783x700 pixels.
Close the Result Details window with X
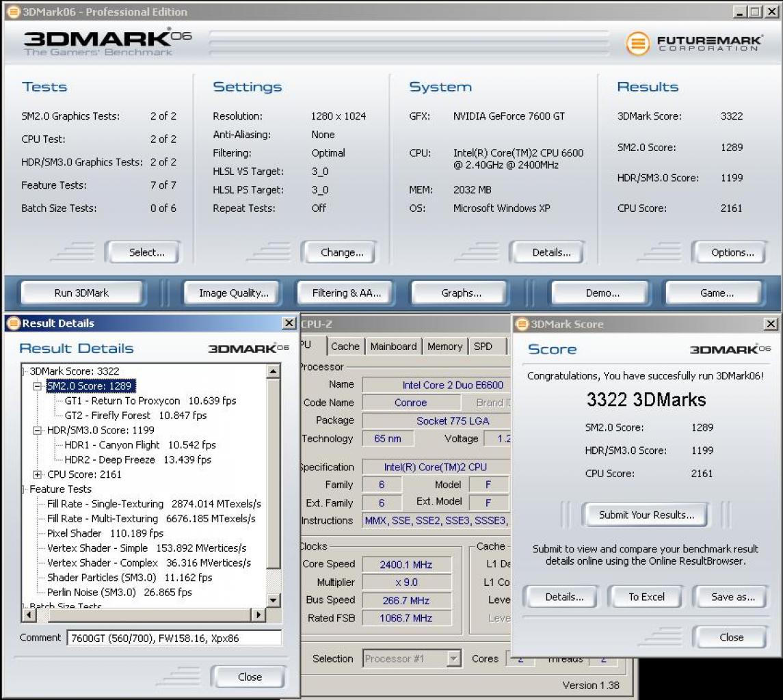click(289, 323)
